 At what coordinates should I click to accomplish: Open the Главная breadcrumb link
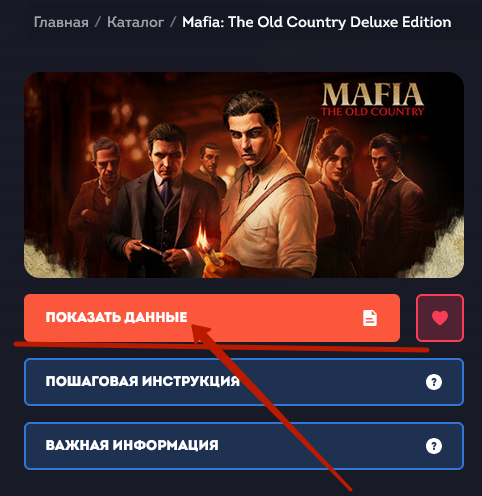(x=61, y=22)
